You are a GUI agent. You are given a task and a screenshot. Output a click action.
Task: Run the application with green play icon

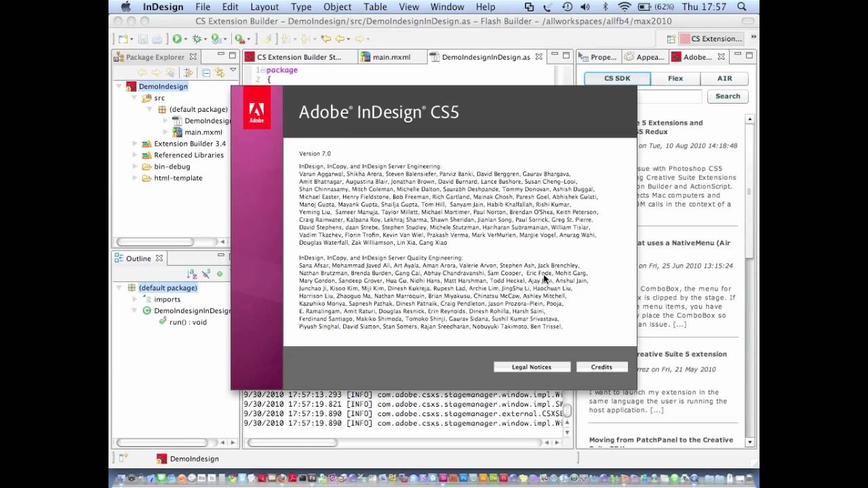(x=177, y=39)
